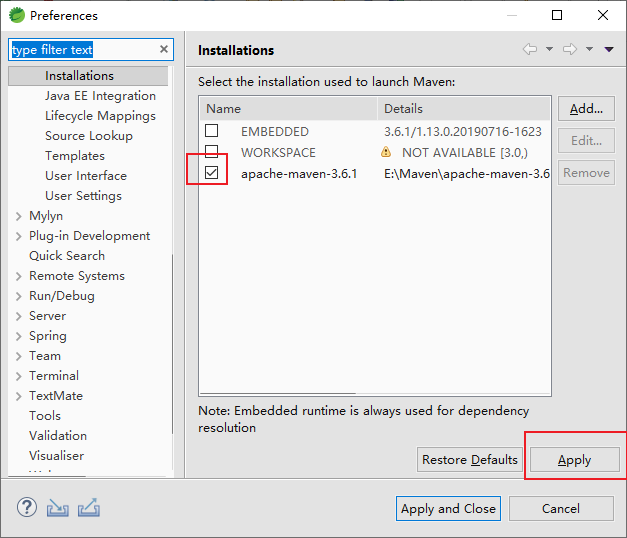Screen dimensions: 627x538
Task: Maximize the Preferences window
Action: (557, 15)
